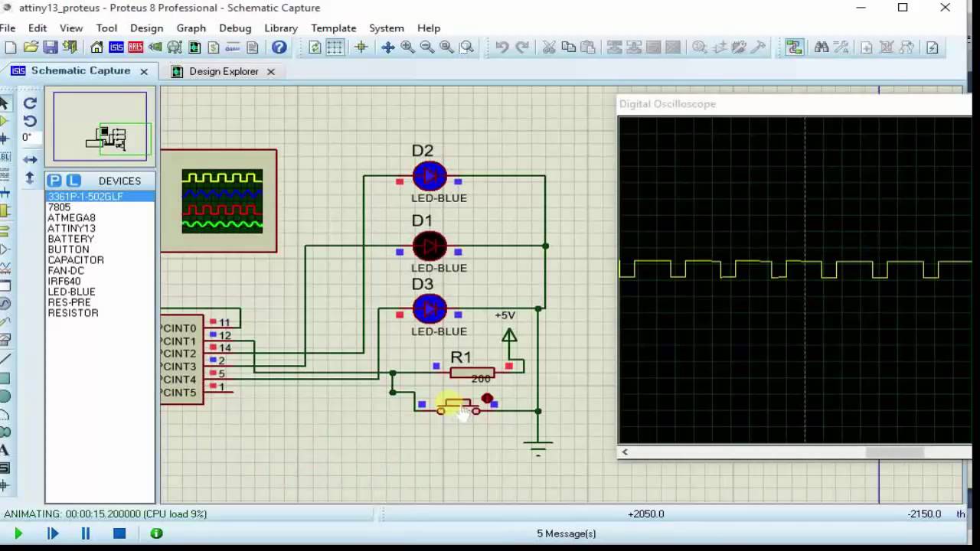Stop the simulation
The width and height of the screenshot is (980, 551).
click(x=119, y=533)
